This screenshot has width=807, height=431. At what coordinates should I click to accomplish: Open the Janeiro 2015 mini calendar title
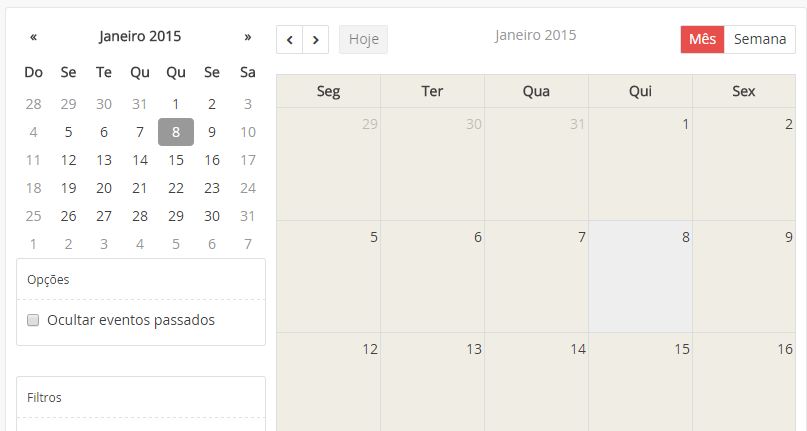(x=140, y=37)
